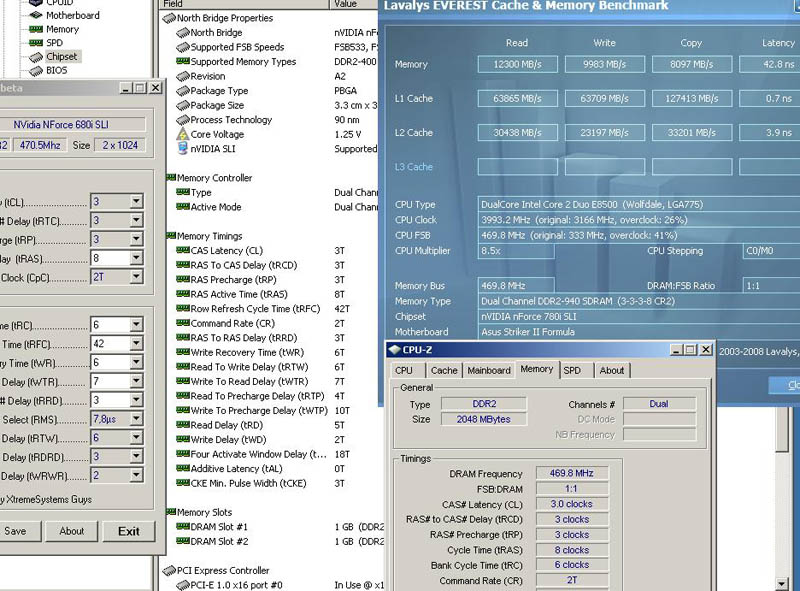Click the DRAM Slot #1 icon
This screenshot has width=800, height=591.
click(183, 526)
